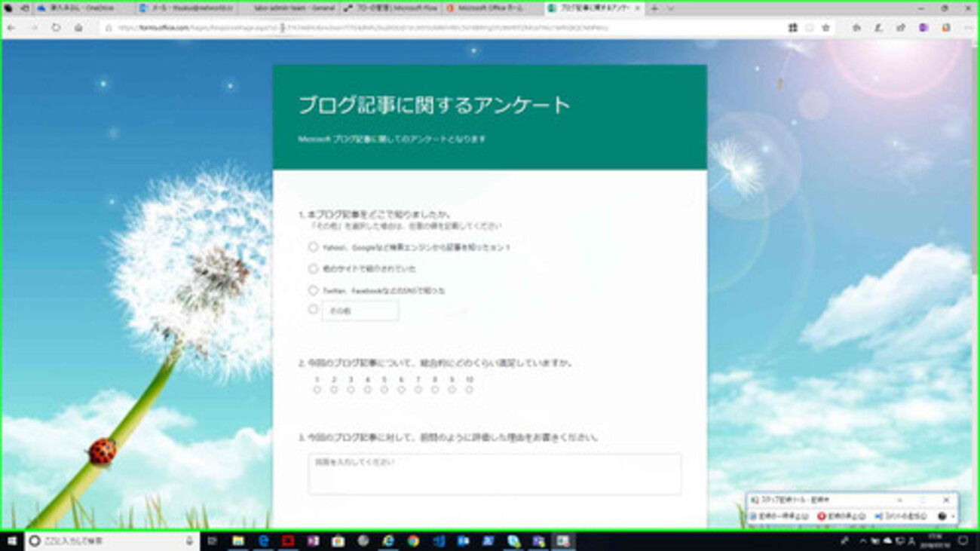The image size is (980, 551).
Task: Open the red app icon on the taskbar
Action: pos(288,541)
